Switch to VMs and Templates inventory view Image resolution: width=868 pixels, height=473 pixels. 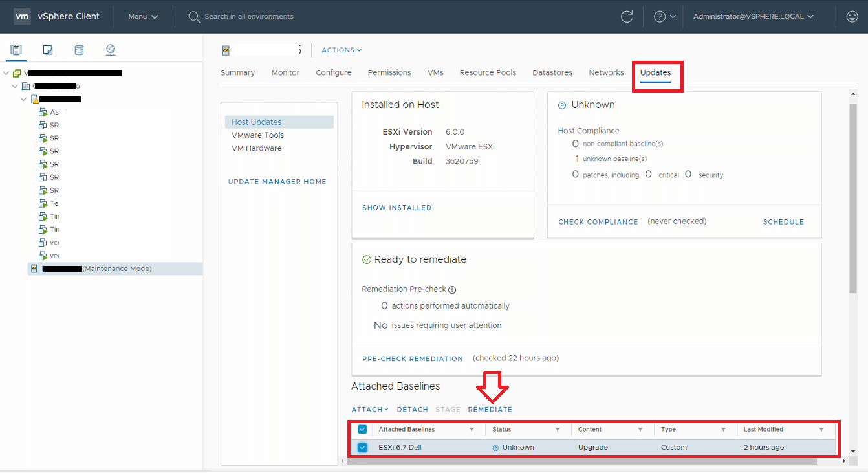[x=47, y=50]
